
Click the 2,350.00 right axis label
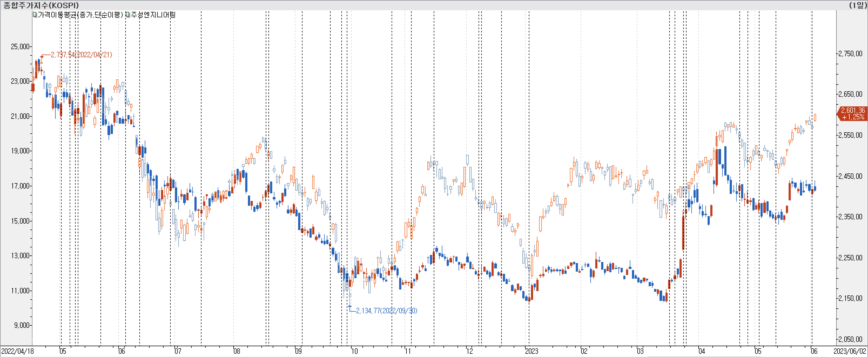point(850,217)
